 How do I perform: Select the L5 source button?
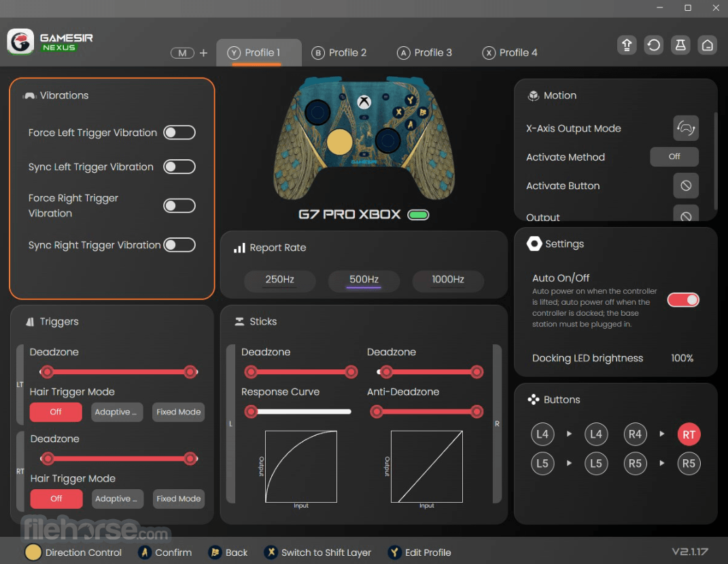point(542,463)
